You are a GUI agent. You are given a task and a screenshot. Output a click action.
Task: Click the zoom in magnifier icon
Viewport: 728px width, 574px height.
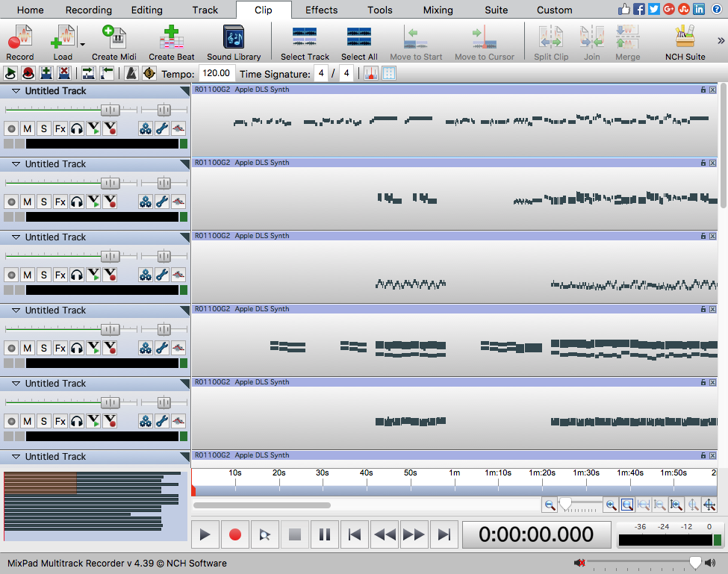pyautogui.click(x=611, y=505)
